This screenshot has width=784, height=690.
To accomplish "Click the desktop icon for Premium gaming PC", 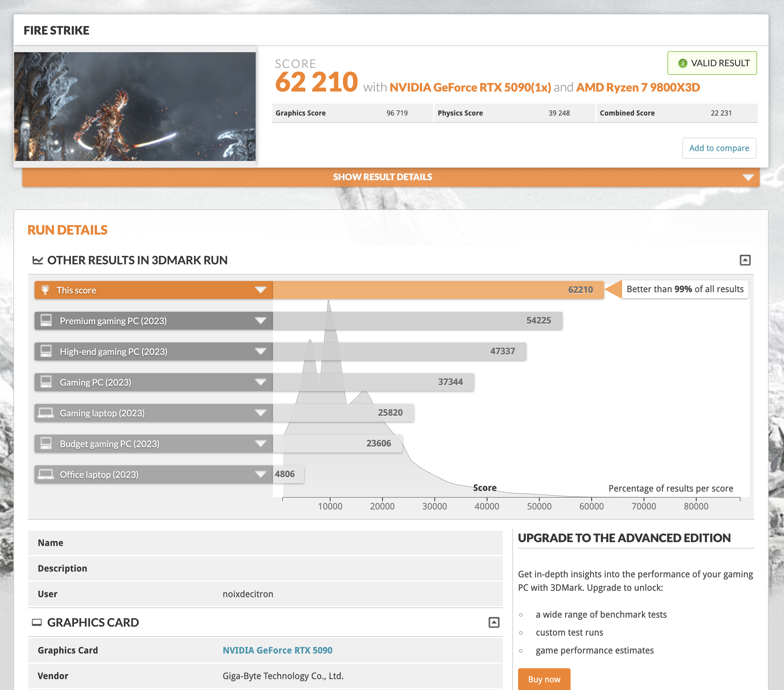I will point(46,320).
